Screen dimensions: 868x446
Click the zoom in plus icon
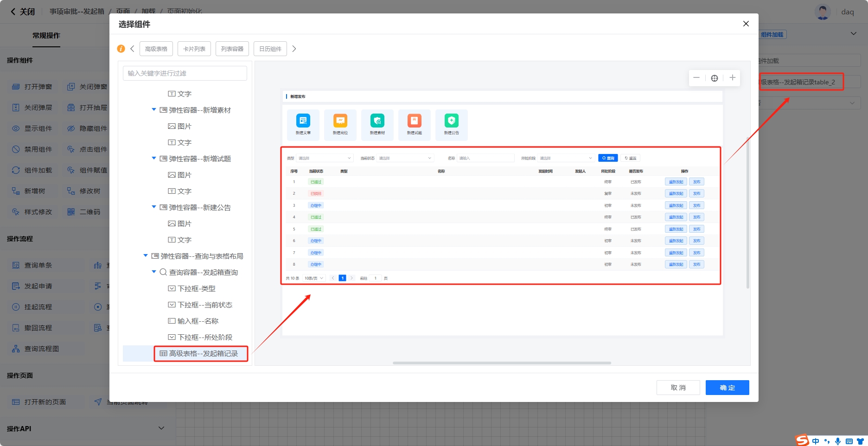732,78
